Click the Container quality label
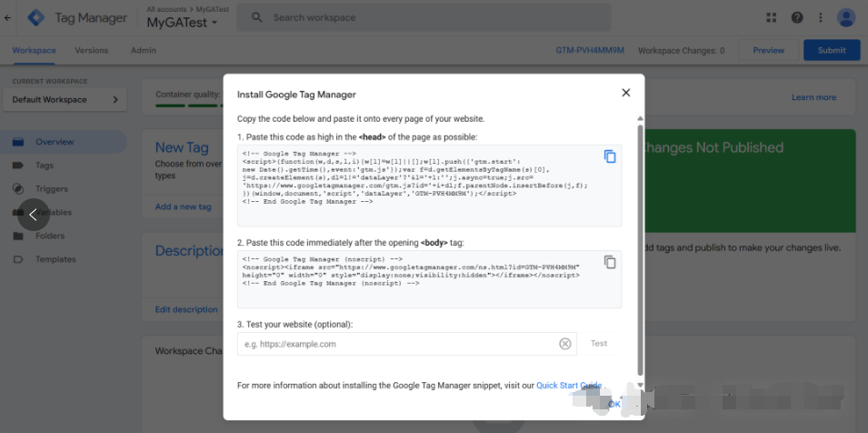The image size is (868, 433). coord(187,94)
